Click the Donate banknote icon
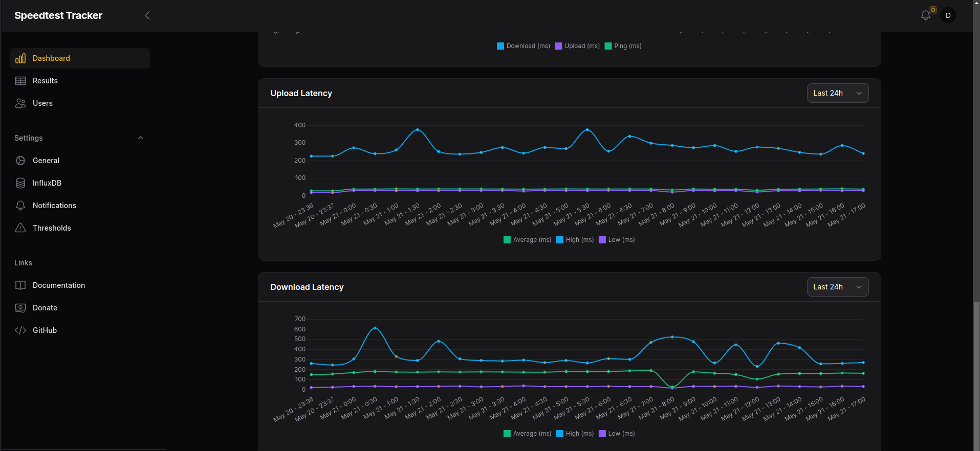 tap(20, 308)
